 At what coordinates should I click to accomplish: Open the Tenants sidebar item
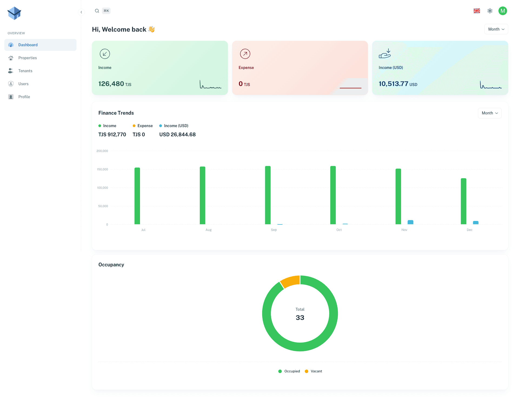click(x=25, y=71)
